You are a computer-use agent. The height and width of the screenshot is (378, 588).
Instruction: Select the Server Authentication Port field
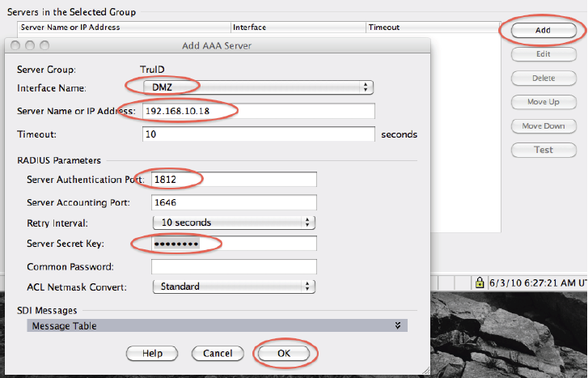click(x=234, y=179)
